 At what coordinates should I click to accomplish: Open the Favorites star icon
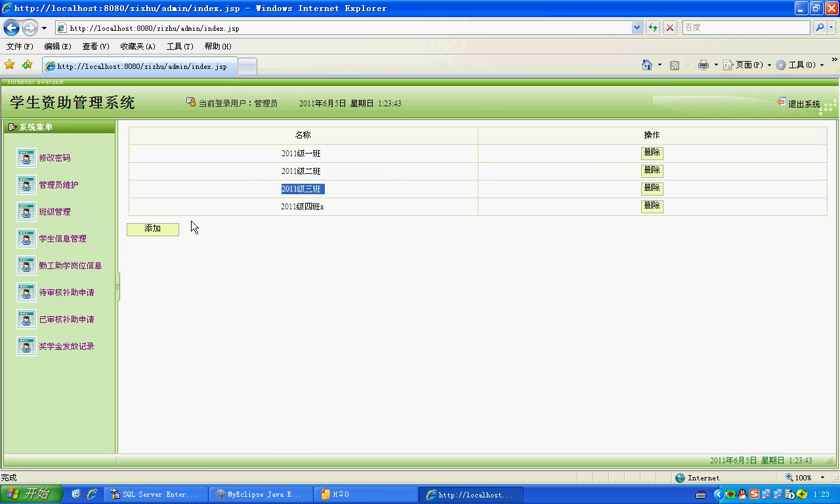[10, 65]
